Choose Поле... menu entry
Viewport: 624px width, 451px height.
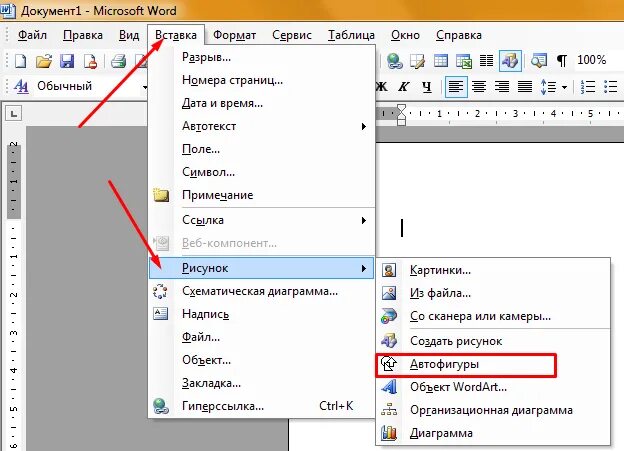261,149
